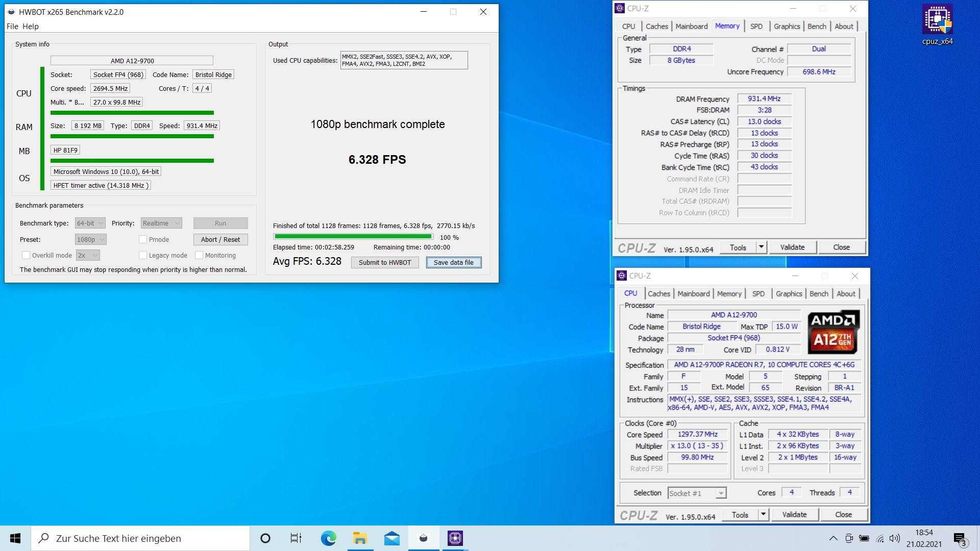Click the green bar below RAM info
Screen dimensions: 980x551
(132, 136)
